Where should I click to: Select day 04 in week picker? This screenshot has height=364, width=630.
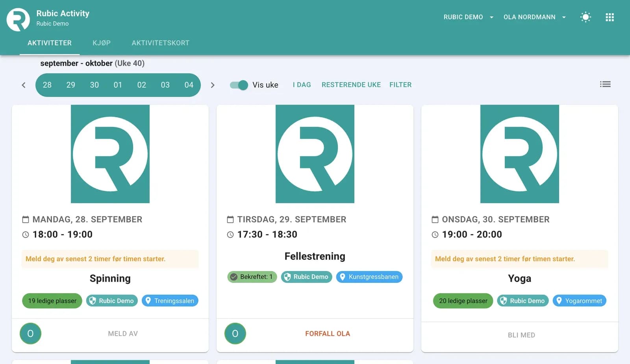189,85
